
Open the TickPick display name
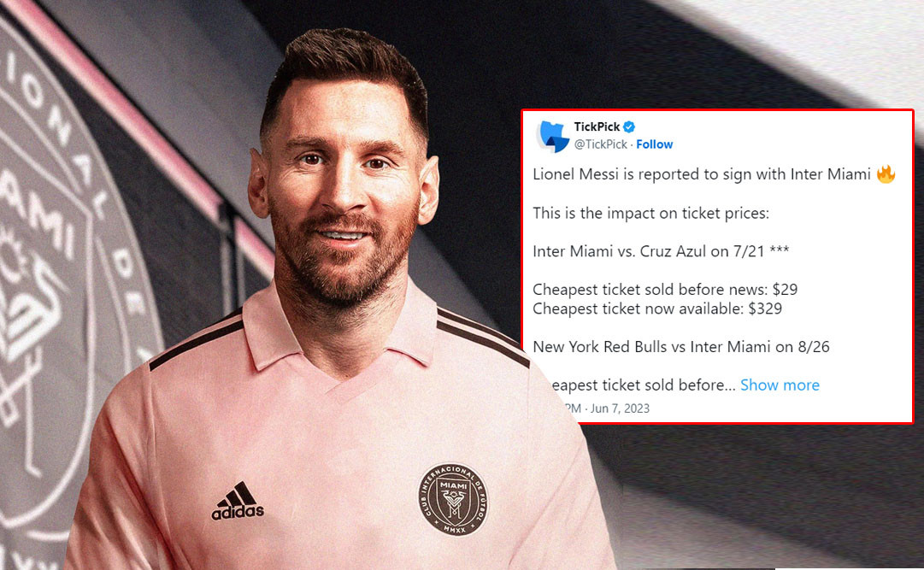point(597,126)
